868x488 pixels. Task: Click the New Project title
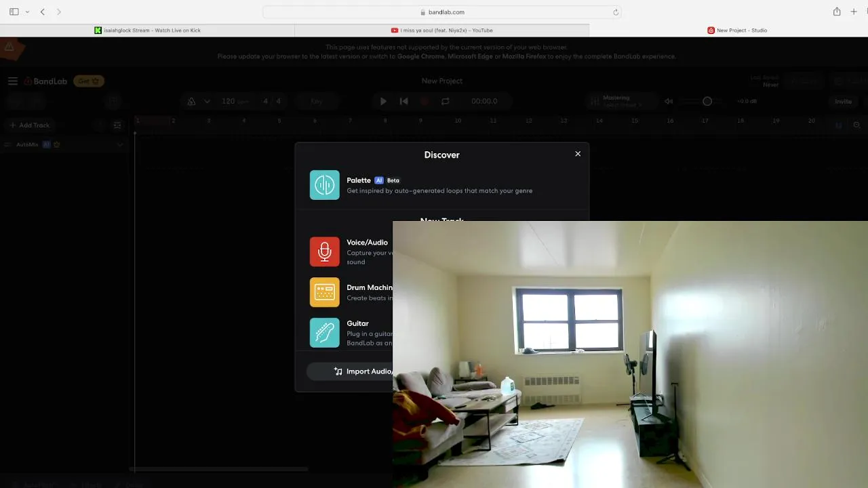[442, 81]
